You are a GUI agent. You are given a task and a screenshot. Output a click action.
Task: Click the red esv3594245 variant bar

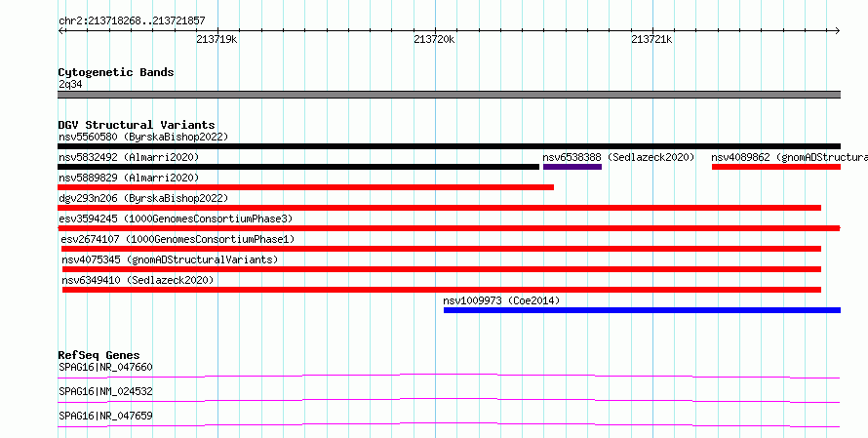pyautogui.click(x=449, y=228)
